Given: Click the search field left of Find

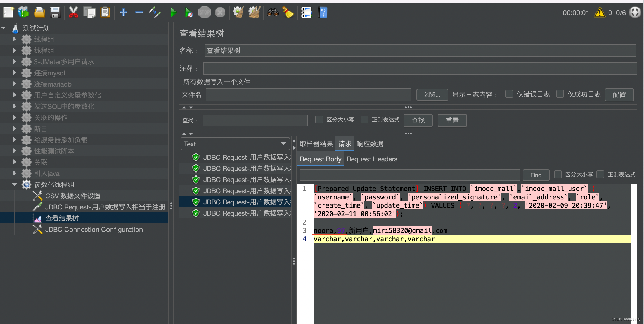Looking at the screenshot, I should [410, 175].
